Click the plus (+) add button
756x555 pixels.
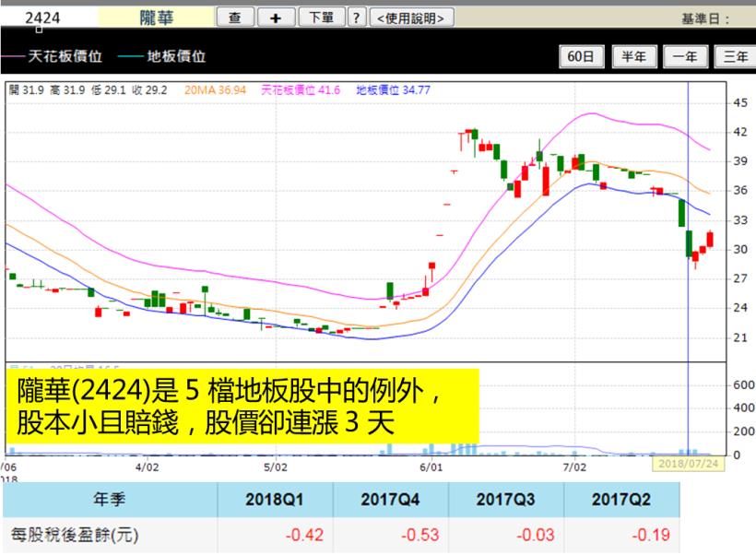click(x=276, y=18)
